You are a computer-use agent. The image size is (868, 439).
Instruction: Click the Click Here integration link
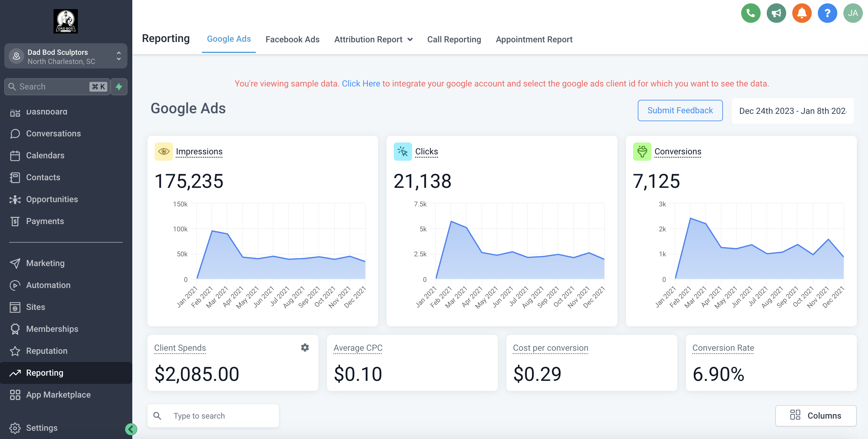pos(361,83)
